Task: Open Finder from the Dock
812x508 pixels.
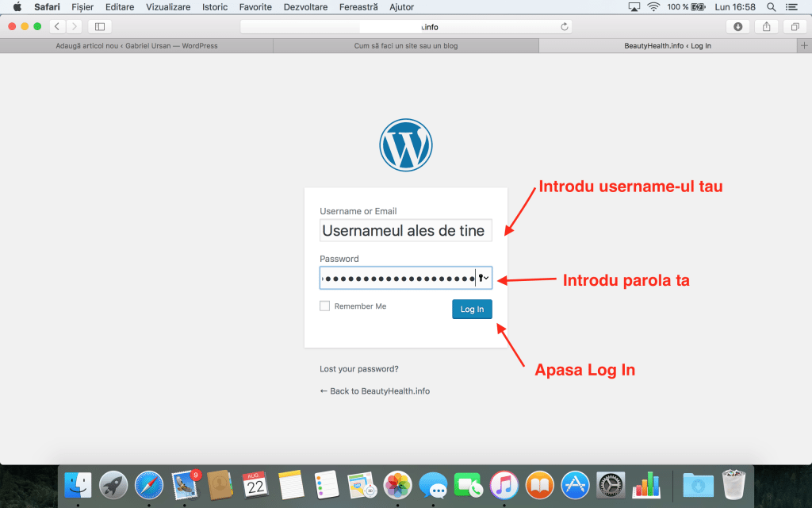Action: tap(78, 486)
